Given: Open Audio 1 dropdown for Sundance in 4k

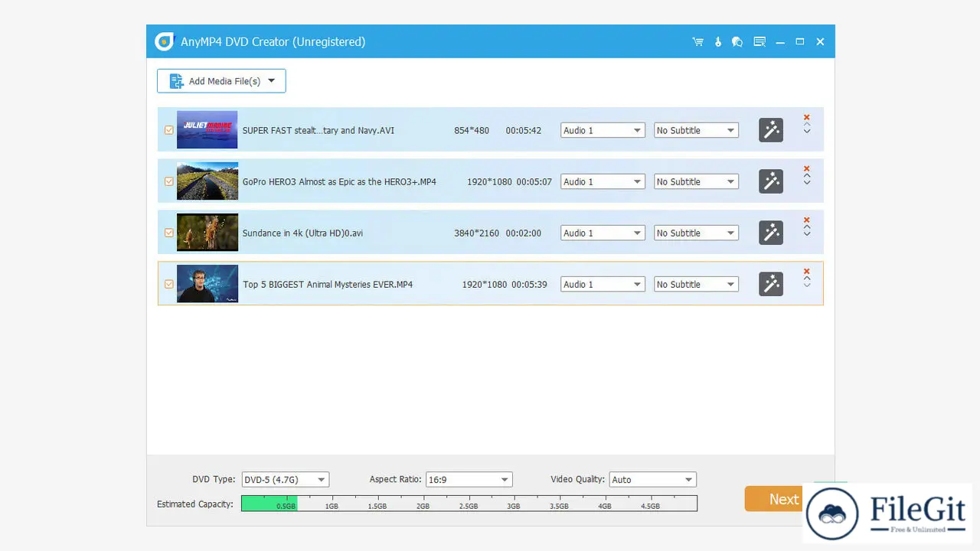Looking at the screenshot, I should tap(603, 233).
